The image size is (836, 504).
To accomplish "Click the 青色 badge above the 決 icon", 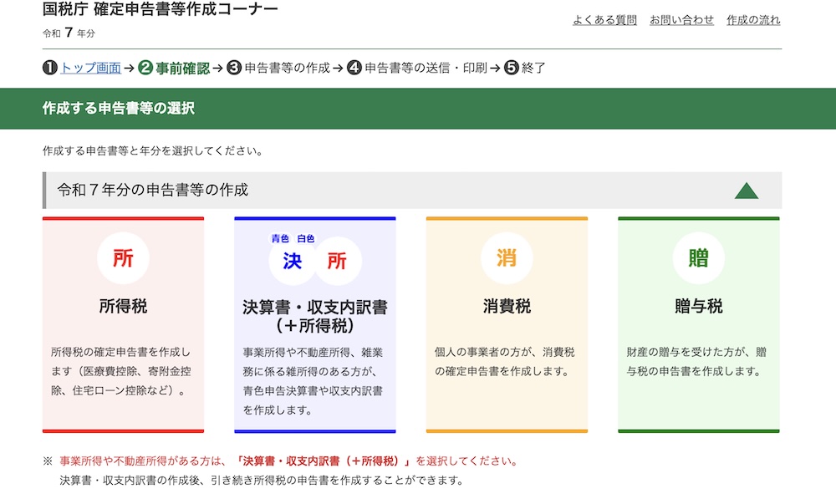I will click(x=278, y=237).
